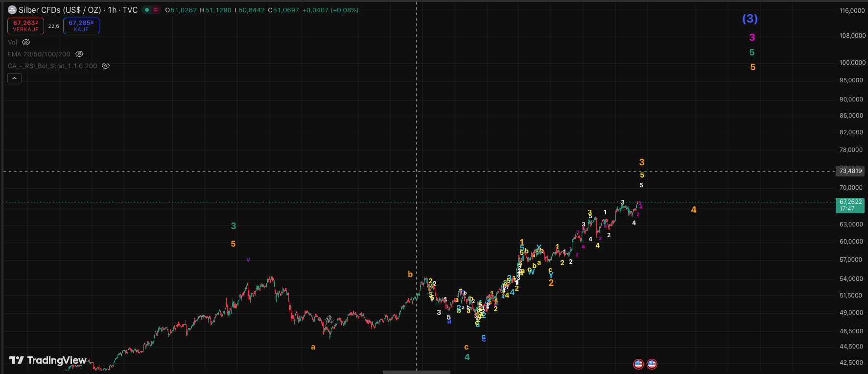Click the pink delayed-data wave indicator
This screenshot has width=868, height=374.
pyautogui.click(x=156, y=10)
